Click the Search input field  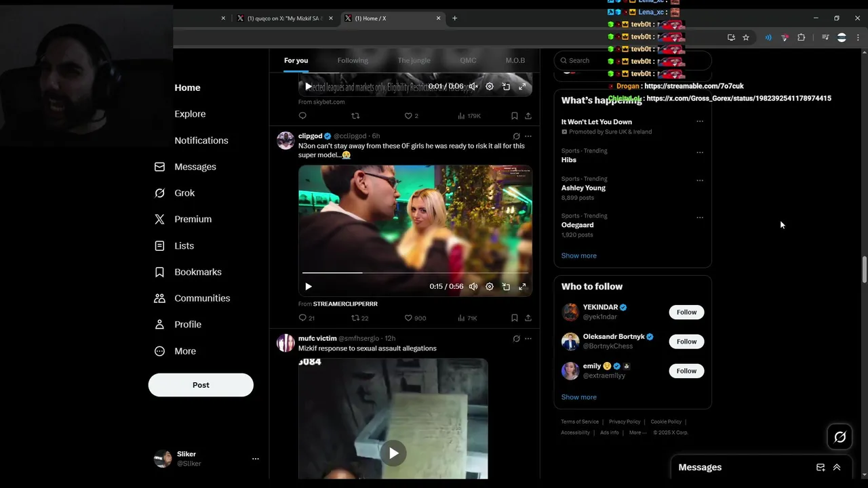pyautogui.click(x=633, y=60)
